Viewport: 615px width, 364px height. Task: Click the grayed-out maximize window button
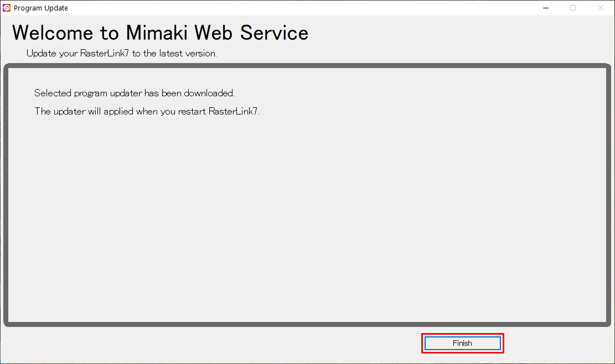(573, 8)
